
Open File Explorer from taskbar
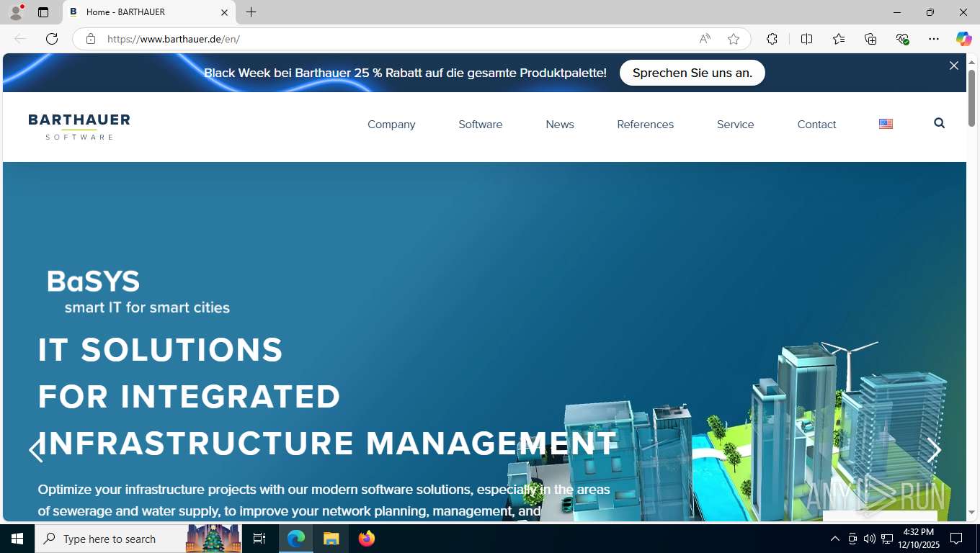331,539
